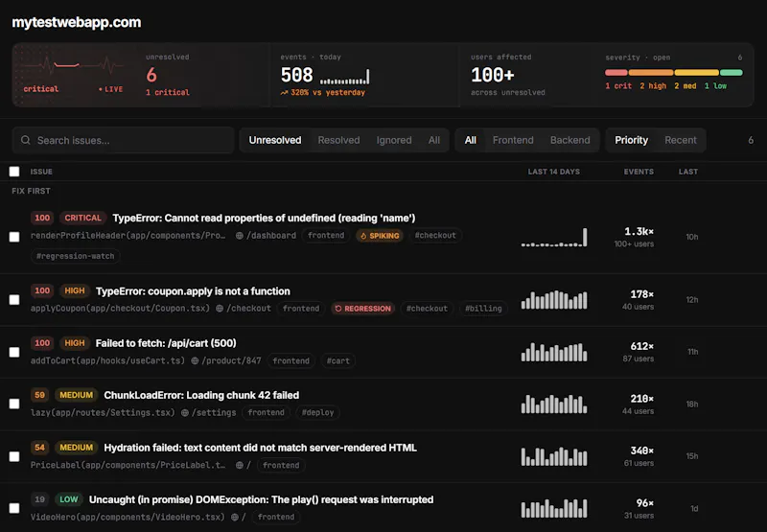This screenshot has width=767, height=532.
Task: Click the REGRESSION badge
Action: [363, 309]
